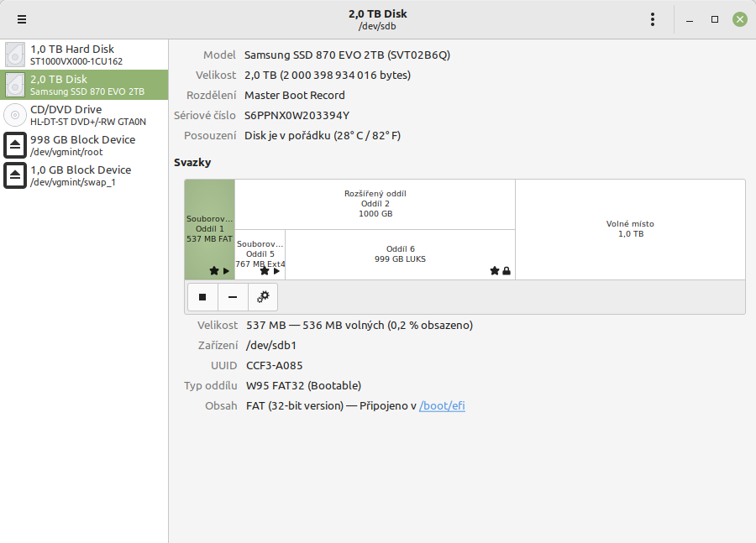Maximize the Disks window
Viewport: 756px width, 543px height.
pyautogui.click(x=714, y=19)
